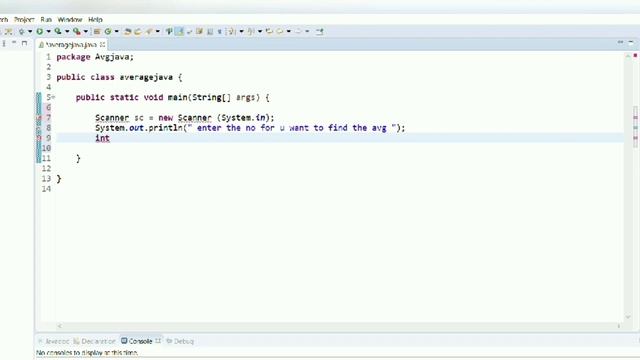Click the underlined 'Scanner sc' text
The height and width of the screenshot is (360, 640).
pyautogui.click(x=119, y=118)
